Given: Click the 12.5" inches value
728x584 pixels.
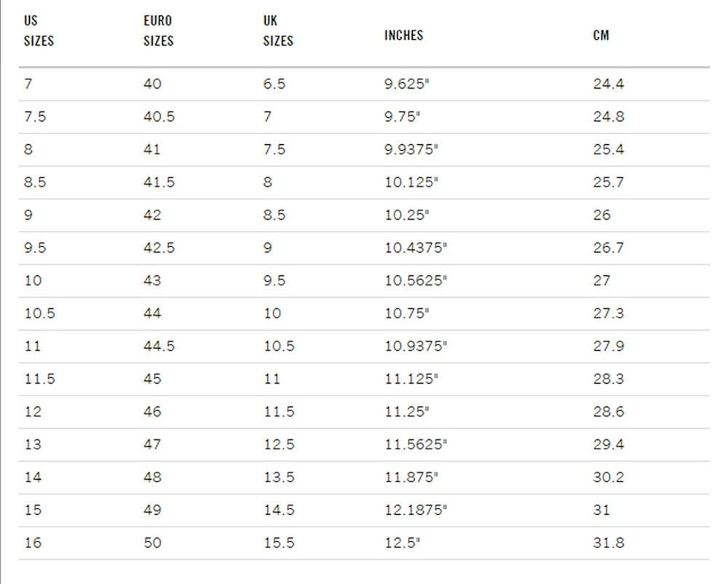Looking at the screenshot, I should [x=402, y=542].
